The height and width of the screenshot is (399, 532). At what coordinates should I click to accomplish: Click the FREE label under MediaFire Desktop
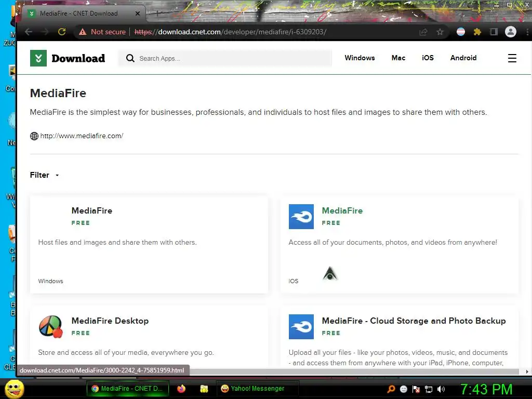[81, 333]
